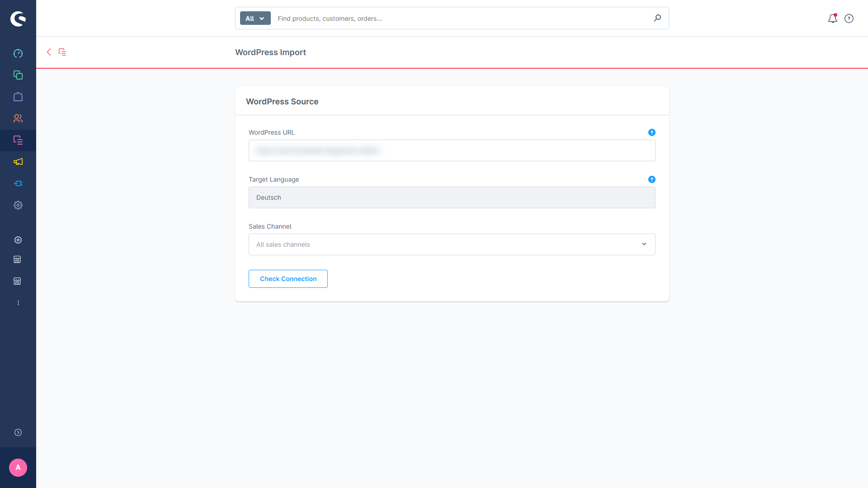The height and width of the screenshot is (488, 868).
Task: Open the Marketing megaphone icon
Action: click(x=18, y=162)
